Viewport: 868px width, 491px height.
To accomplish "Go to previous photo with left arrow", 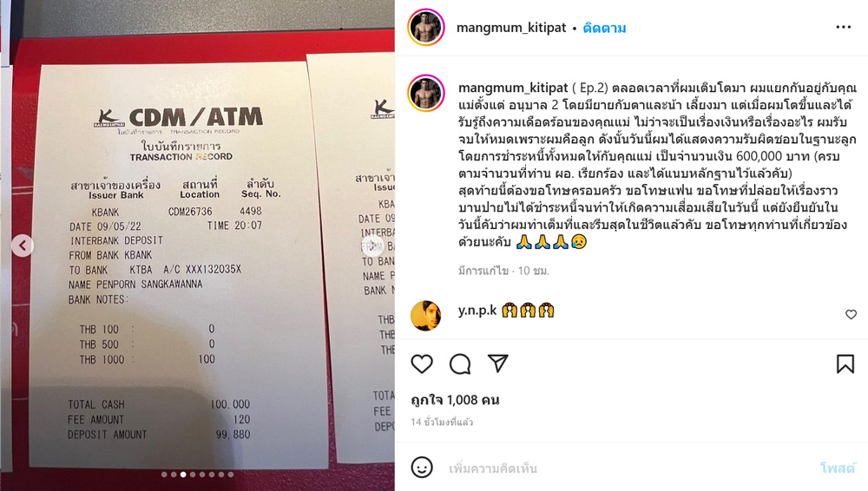I will click(23, 245).
